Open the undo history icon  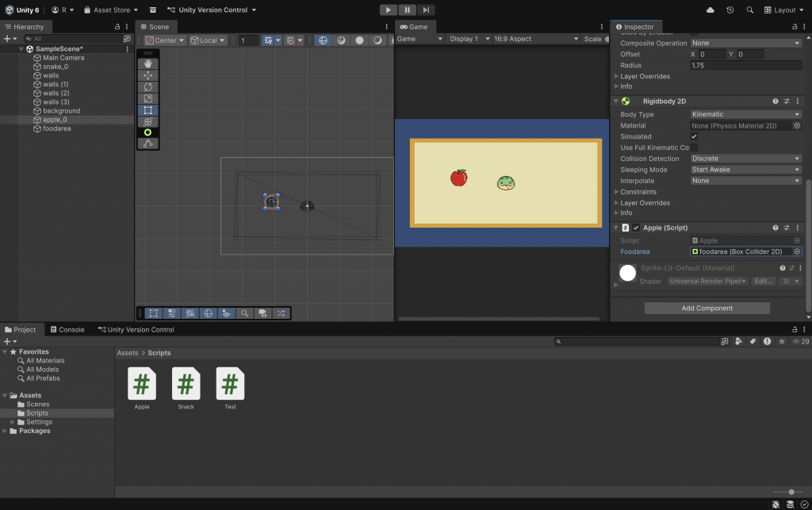(x=730, y=10)
